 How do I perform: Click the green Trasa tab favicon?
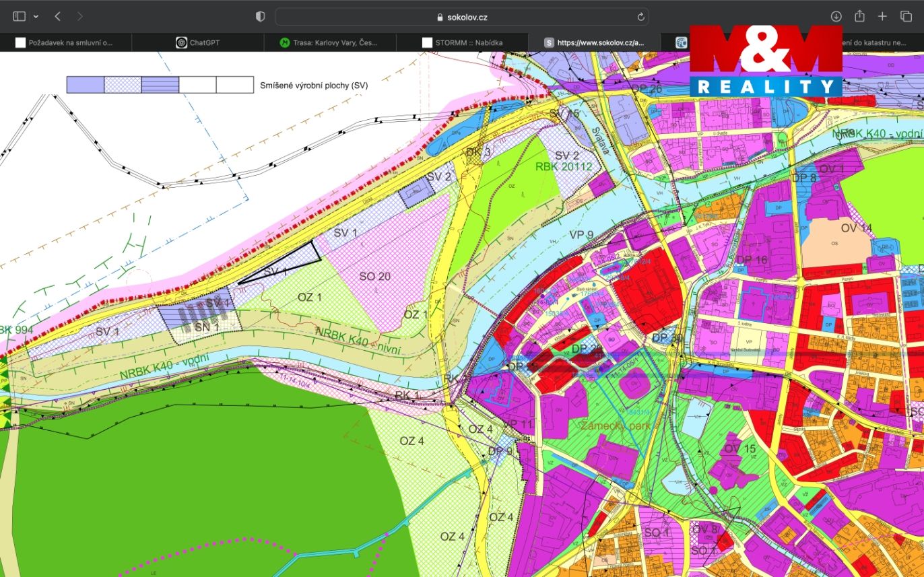(x=285, y=42)
